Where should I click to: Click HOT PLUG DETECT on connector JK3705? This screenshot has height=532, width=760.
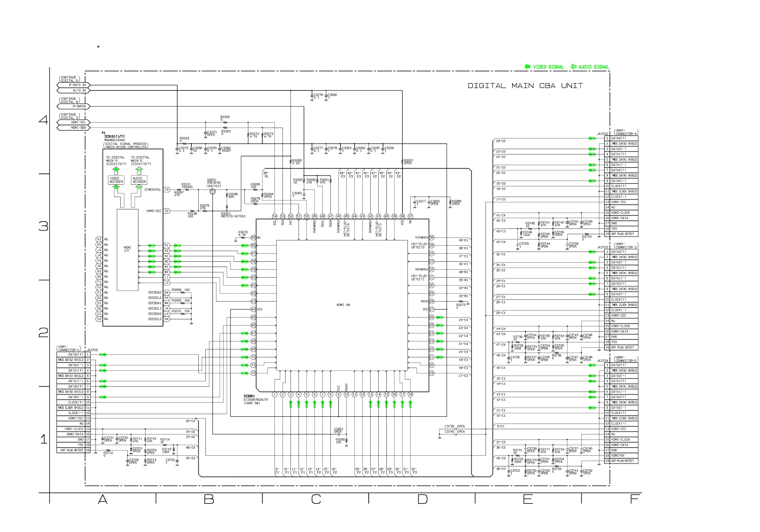tap(72, 450)
